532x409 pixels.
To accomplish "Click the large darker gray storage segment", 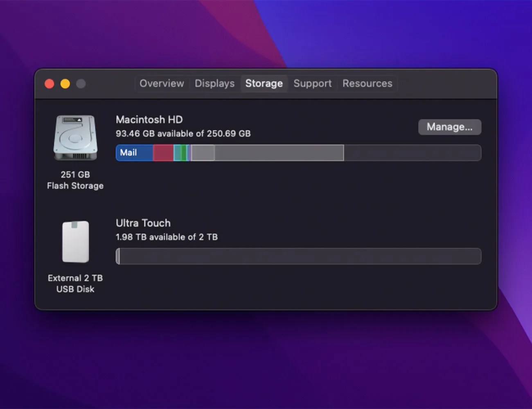I will click(279, 153).
